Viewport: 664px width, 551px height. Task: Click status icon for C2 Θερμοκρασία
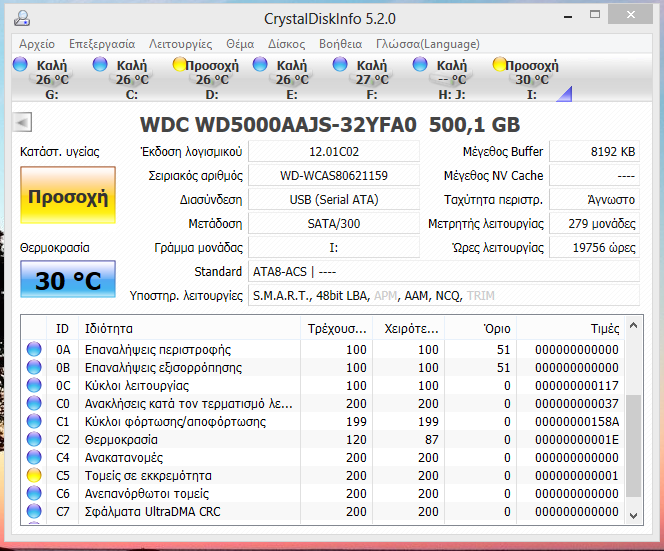pyautogui.click(x=34, y=439)
